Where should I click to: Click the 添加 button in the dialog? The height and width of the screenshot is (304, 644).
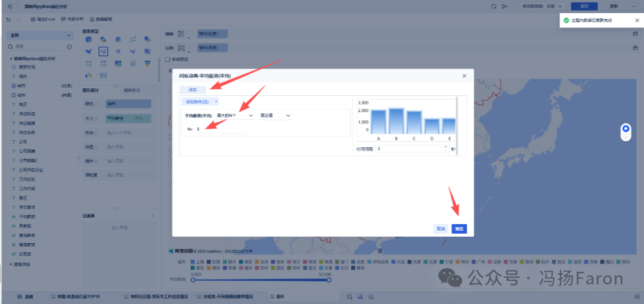(193, 89)
